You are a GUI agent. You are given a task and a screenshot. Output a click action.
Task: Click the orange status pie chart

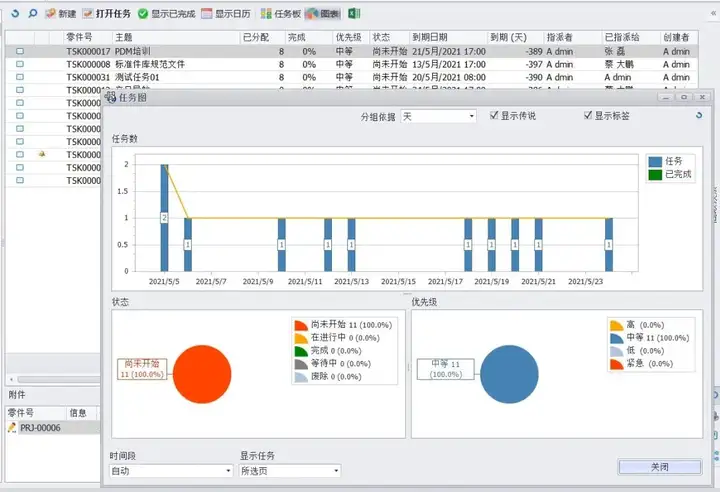click(x=202, y=374)
